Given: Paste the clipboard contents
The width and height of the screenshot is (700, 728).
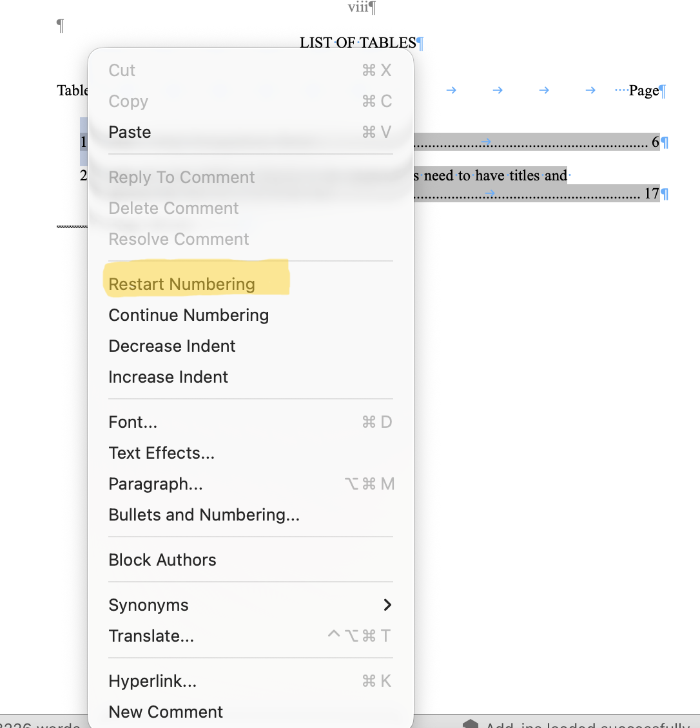Looking at the screenshot, I should (x=130, y=131).
